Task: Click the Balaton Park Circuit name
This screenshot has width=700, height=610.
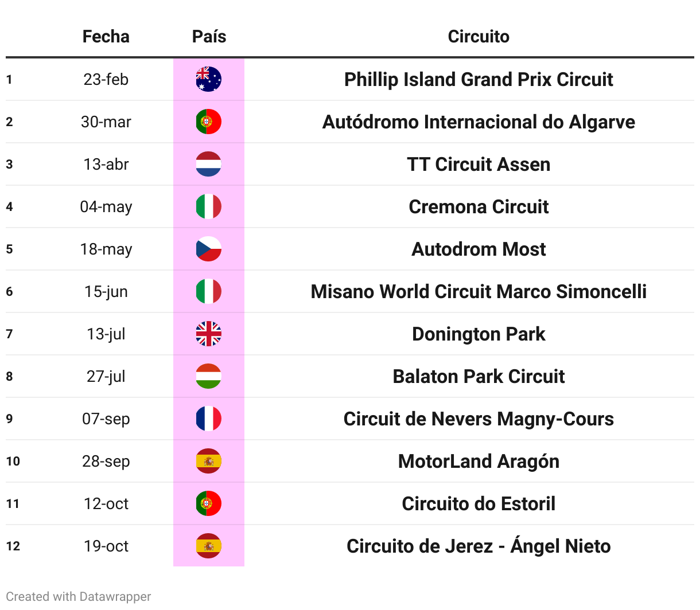Action: coord(479,376)
